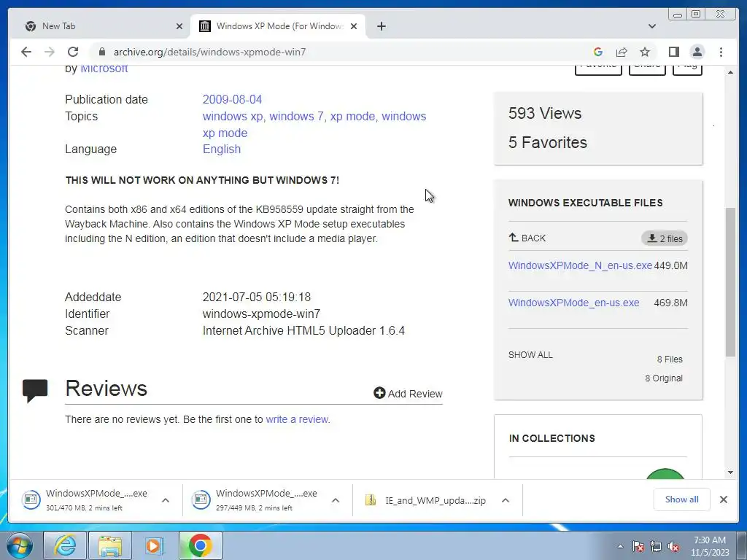Open Internet Explorer from the taskbar
Screen dimensions: 747x560
65,545
